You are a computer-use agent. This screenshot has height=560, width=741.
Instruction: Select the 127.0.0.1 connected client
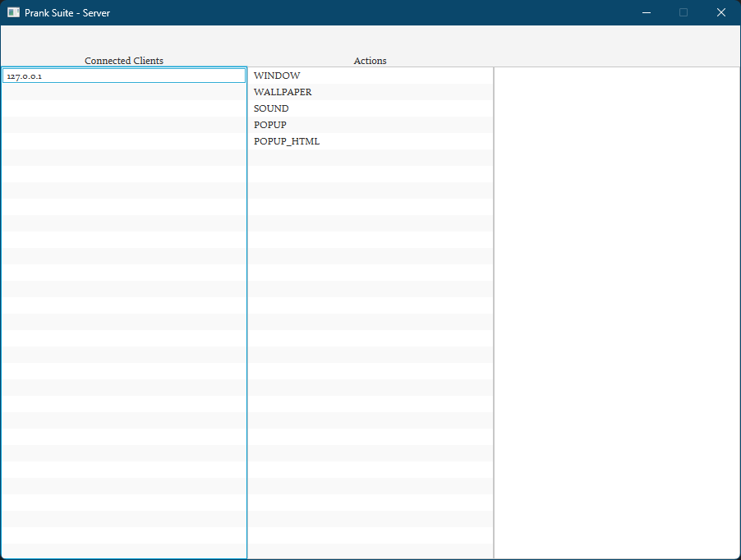124,76
